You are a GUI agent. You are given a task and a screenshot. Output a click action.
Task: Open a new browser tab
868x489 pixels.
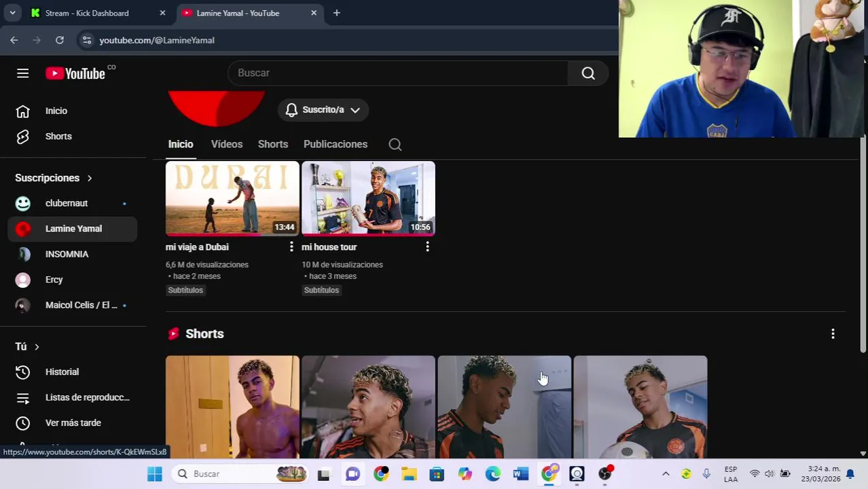tap(336, 13)
